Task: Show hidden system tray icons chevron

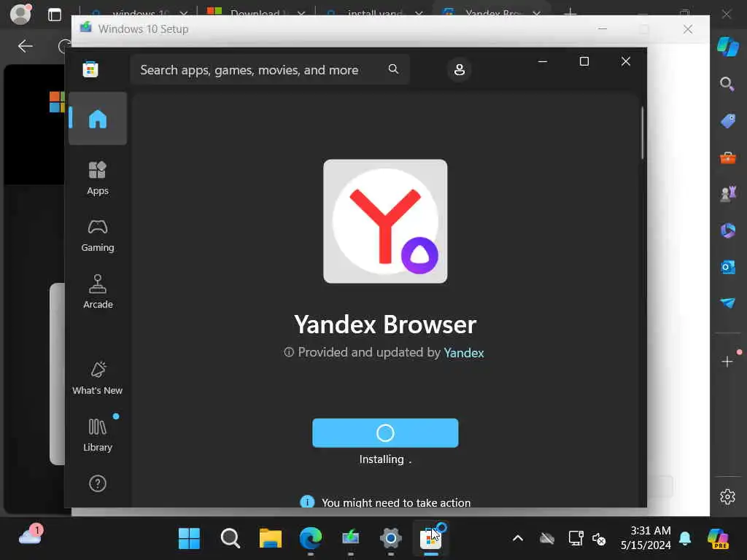Action: [518, 539]
